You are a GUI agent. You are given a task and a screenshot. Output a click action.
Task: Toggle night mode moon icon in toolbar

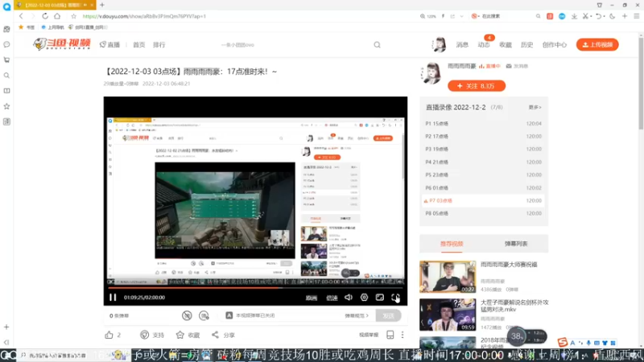tap(613, 16)
